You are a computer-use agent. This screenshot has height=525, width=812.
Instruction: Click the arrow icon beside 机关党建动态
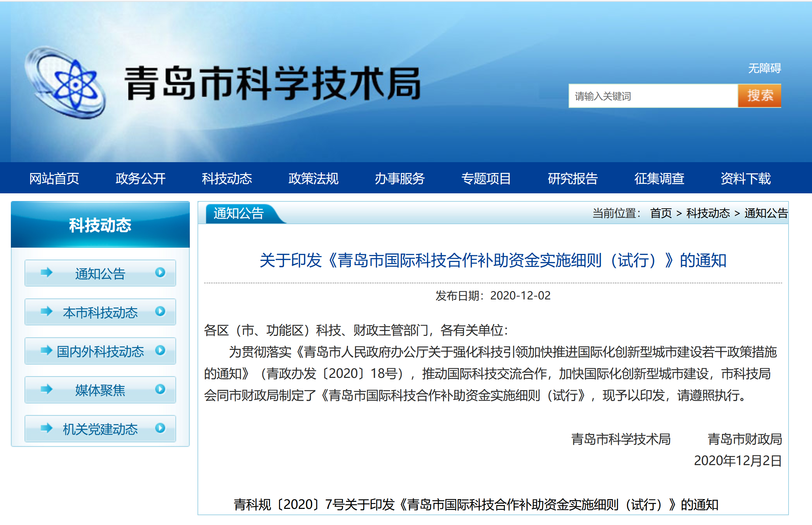[x=46, y=428]
